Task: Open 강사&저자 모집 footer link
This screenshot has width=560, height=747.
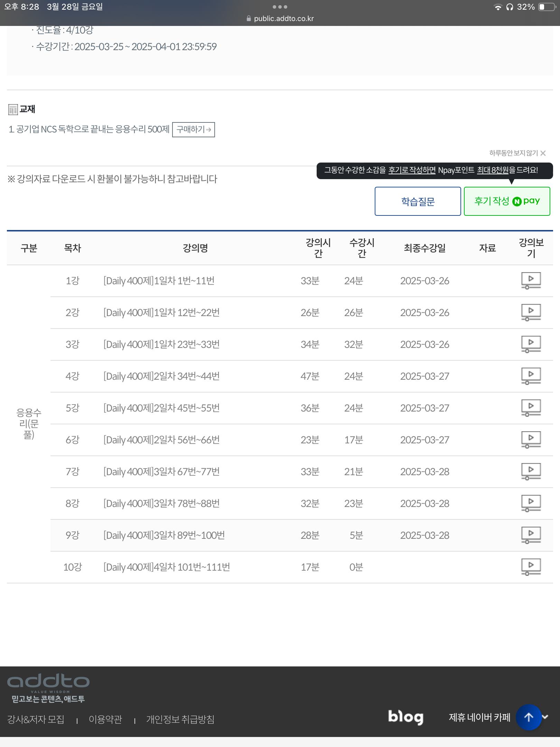Action: 36,720
